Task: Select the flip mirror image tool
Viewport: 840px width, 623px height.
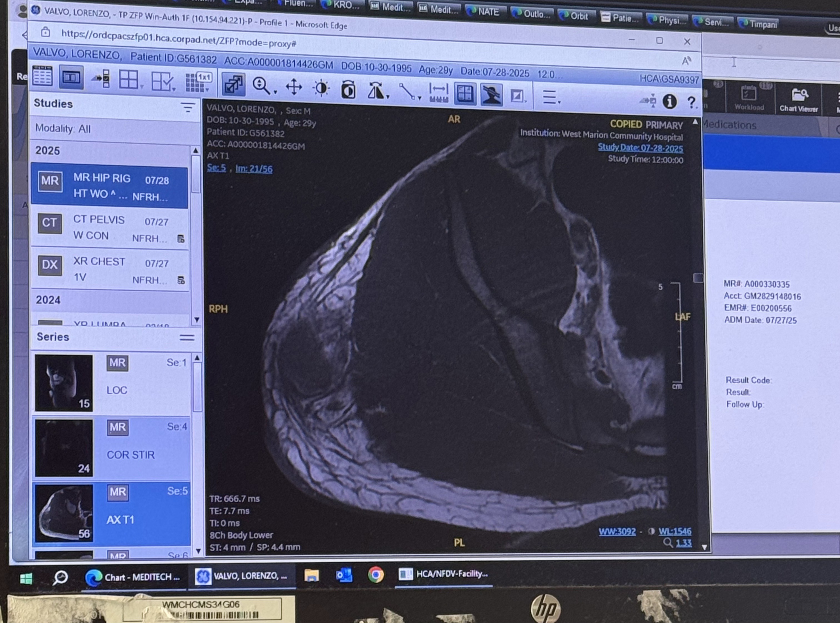Action: click(376, 91)
